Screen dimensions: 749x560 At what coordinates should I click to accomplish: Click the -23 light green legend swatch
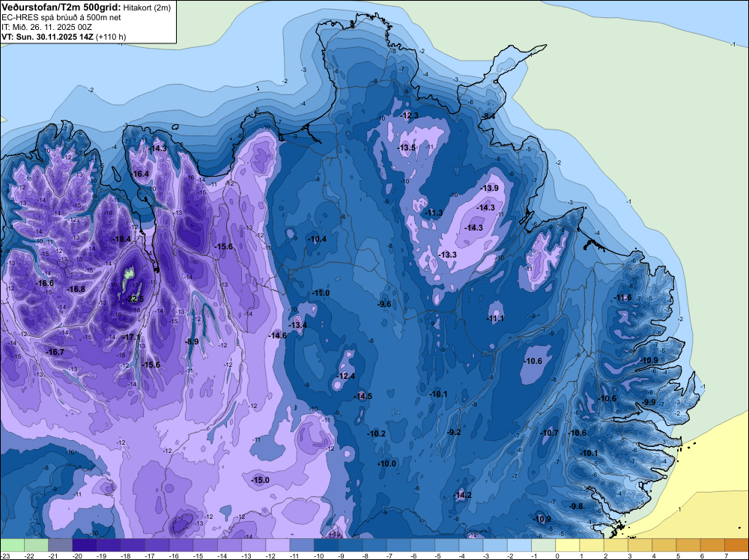coord(13,545)
